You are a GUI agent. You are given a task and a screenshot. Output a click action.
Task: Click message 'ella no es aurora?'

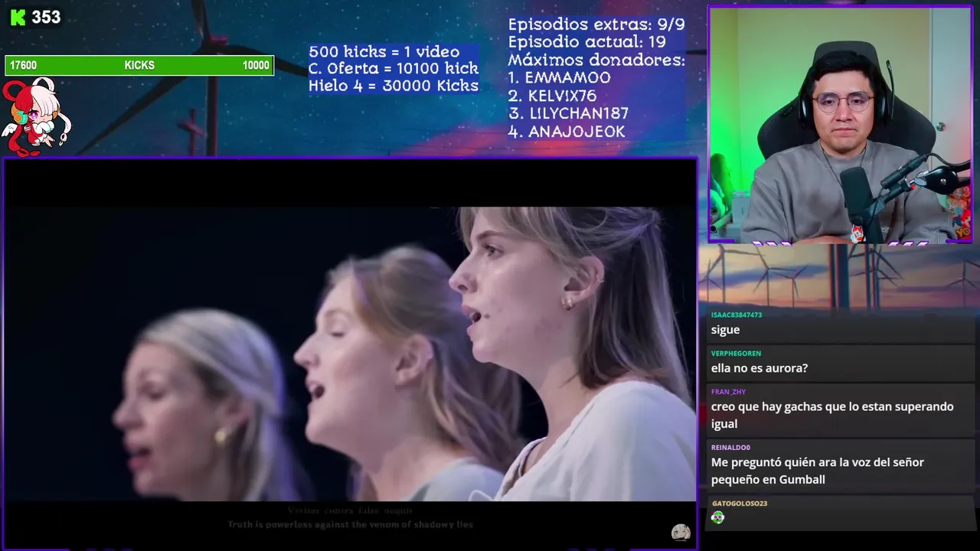[x=759, y=368]
